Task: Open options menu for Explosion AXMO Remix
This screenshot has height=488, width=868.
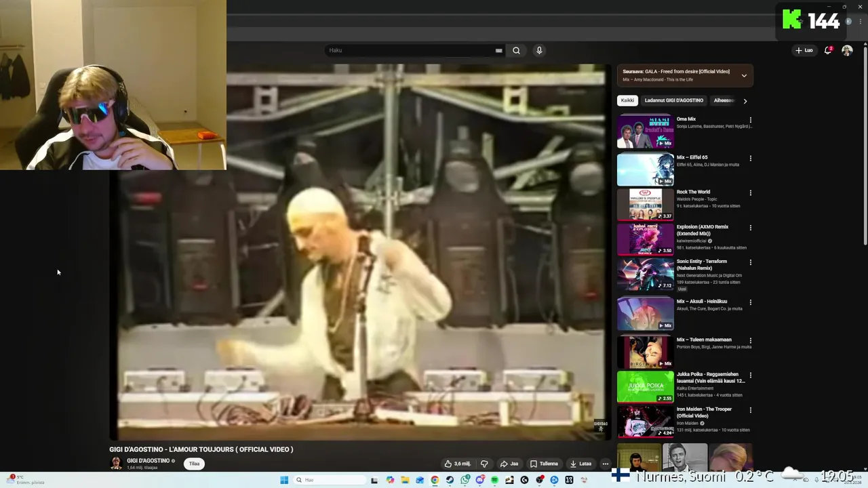Action: pyautogui.click(x=750, y=228)
